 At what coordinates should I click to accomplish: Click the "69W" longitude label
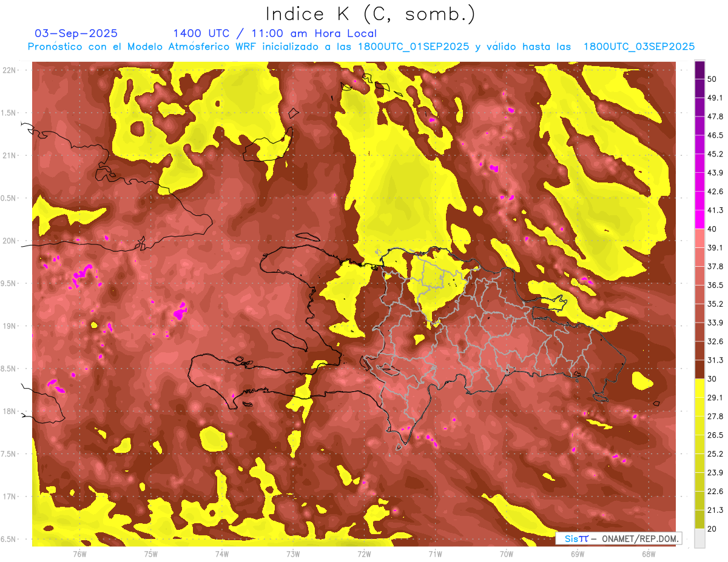click(578, 554)
